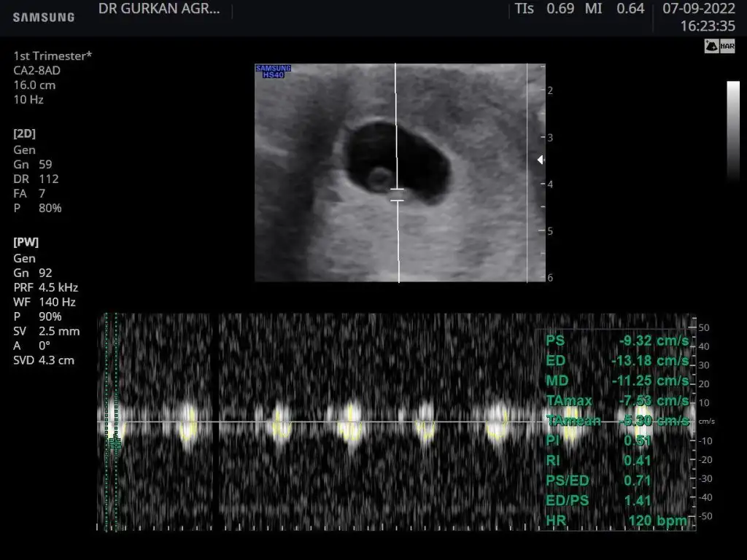
Task: Select the [2D] mode parameters heading
Action: (24, 134)
